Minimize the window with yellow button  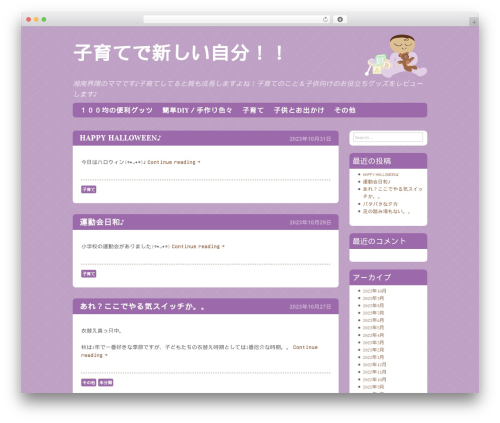36,19
